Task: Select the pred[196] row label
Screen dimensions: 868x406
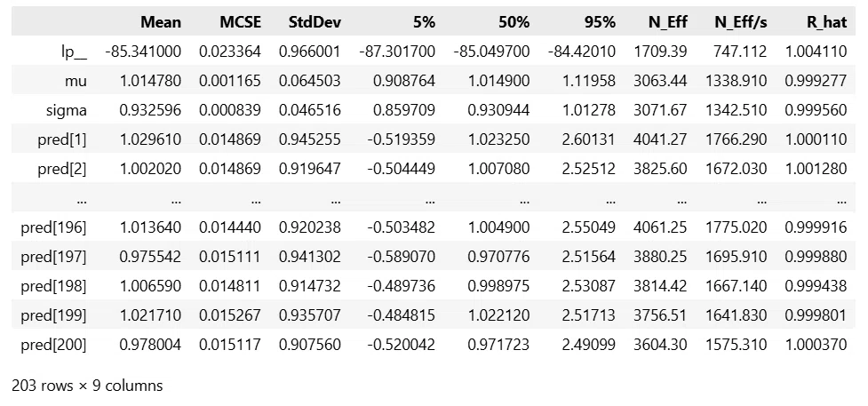Action: [x=53, y=227]
